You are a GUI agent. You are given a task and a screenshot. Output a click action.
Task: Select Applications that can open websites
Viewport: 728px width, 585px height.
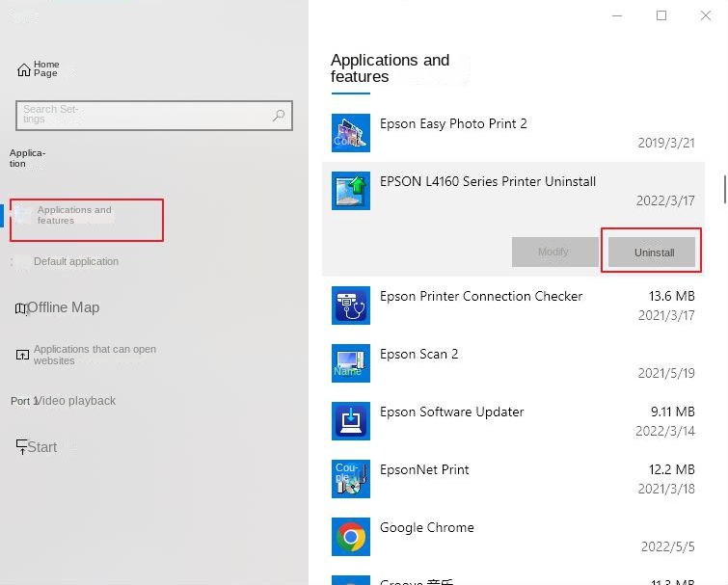click(x=94, y=355)
